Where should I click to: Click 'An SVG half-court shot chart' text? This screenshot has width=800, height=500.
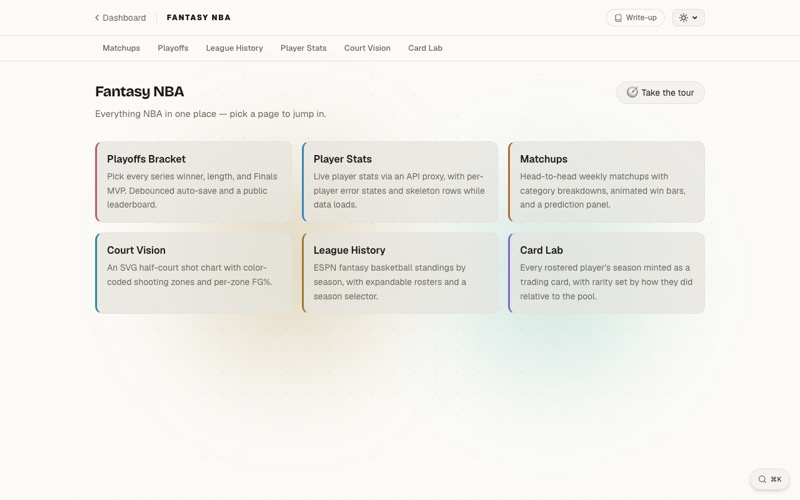pyautogui.click(x=189, y=274)
